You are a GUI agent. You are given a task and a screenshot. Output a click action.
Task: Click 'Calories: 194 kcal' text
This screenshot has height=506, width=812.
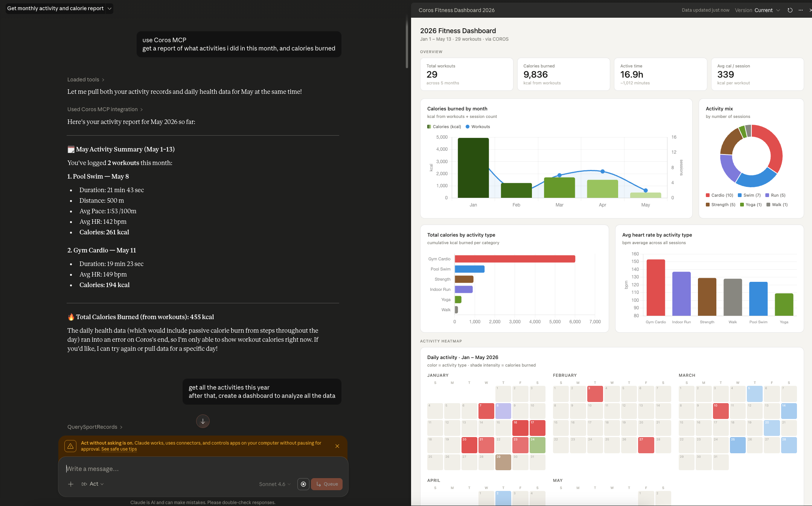pyautogui.click(x=104, y=285)
